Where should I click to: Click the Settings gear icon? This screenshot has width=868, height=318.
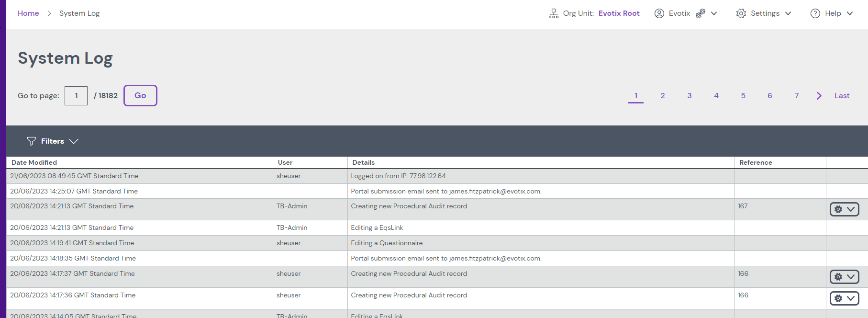pos(741,13)
